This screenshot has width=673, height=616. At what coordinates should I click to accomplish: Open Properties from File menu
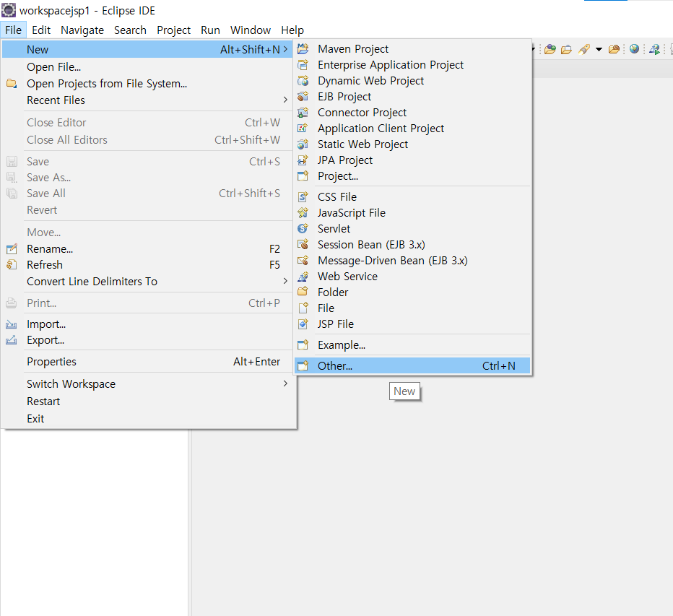149,362
